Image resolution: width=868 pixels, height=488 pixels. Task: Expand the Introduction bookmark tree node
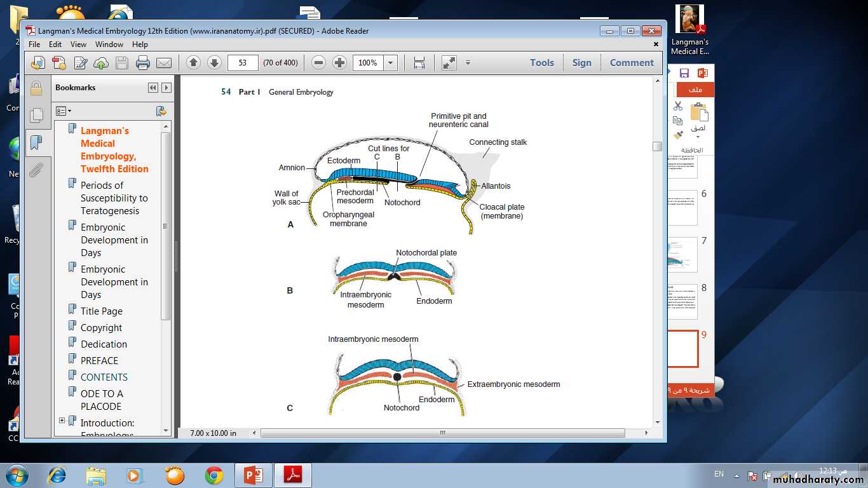pyautogui.click(x=62, y=421)
